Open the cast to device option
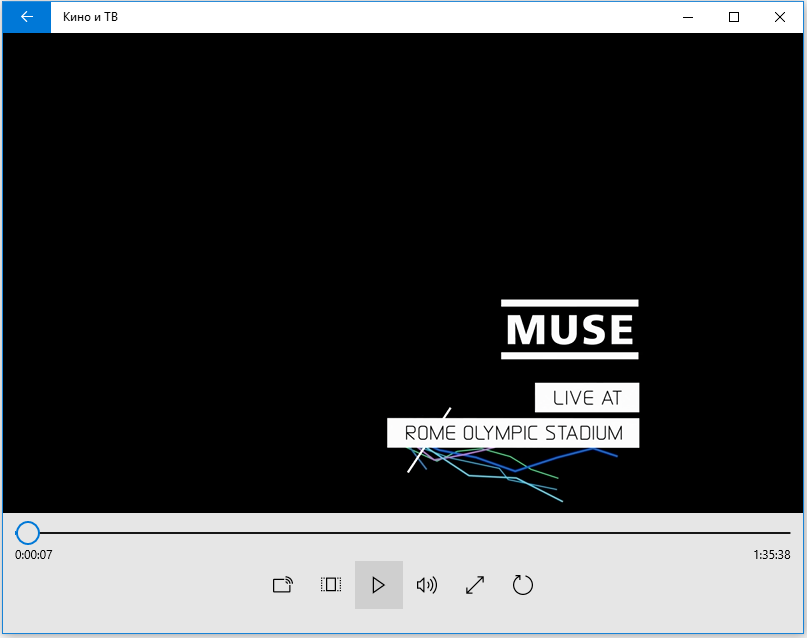This screenshot has width=807, height=638. 283,585
